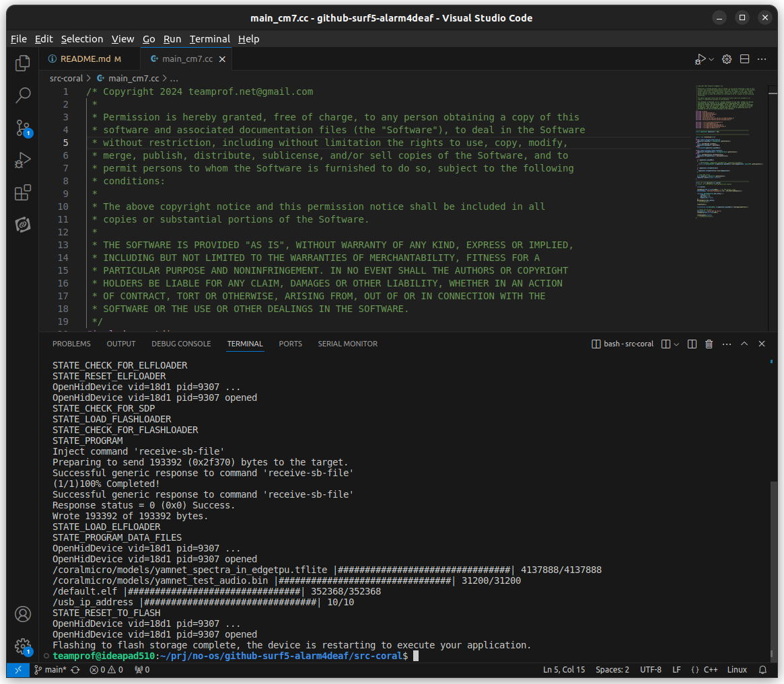Open the Accounts menu icon
This screenshot has width=784, height=684.
(22, 614)
